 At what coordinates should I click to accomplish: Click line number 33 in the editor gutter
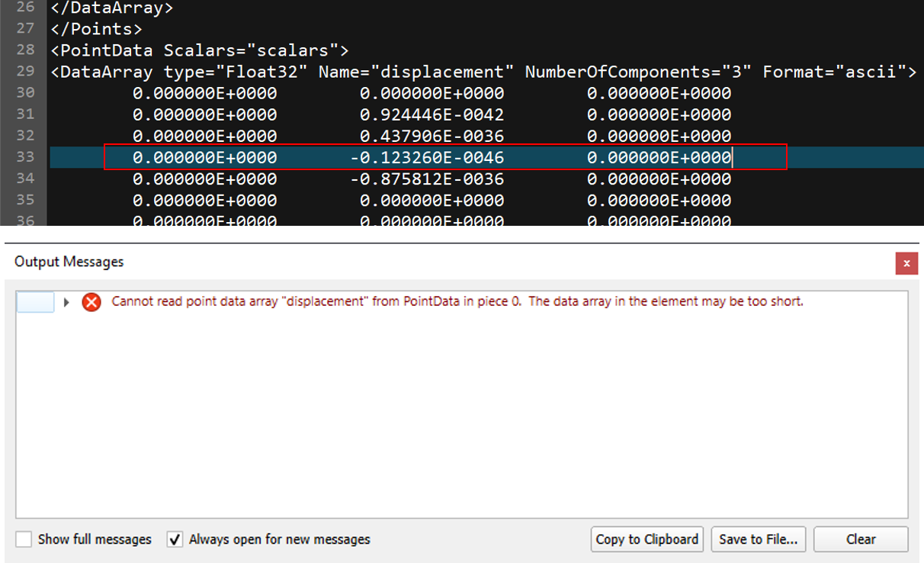point(25,158)
